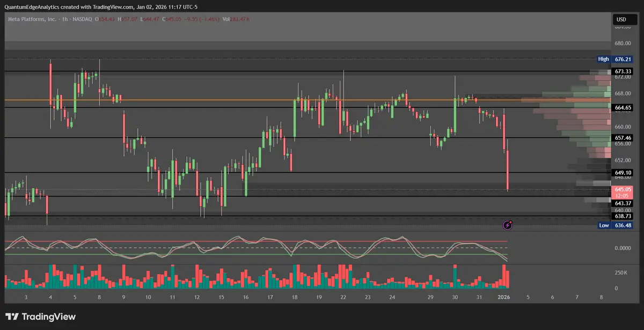This screenshot has height=330, width=644.
Task: Click the 680.00 price axis tick
Action: coord(623,43)
